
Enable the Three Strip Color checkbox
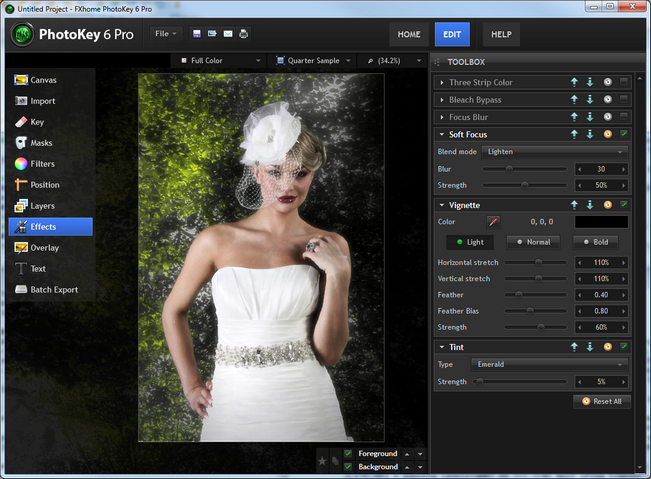click(624, 81)
